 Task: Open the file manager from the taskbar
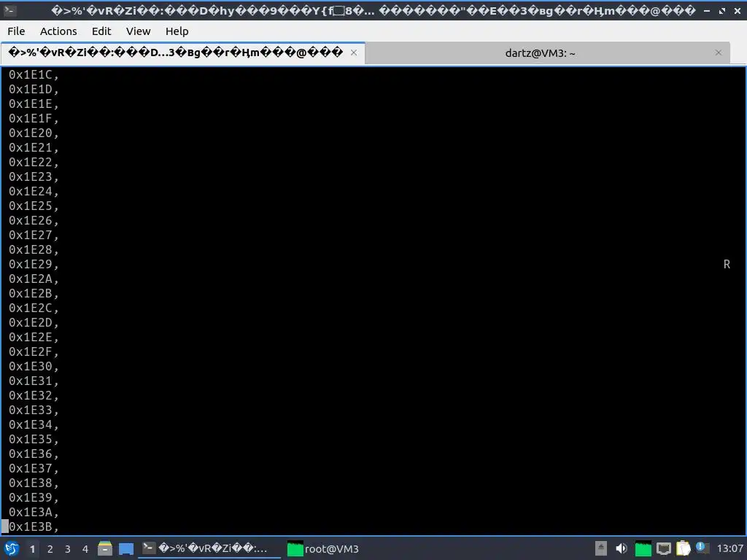[105, 548]
